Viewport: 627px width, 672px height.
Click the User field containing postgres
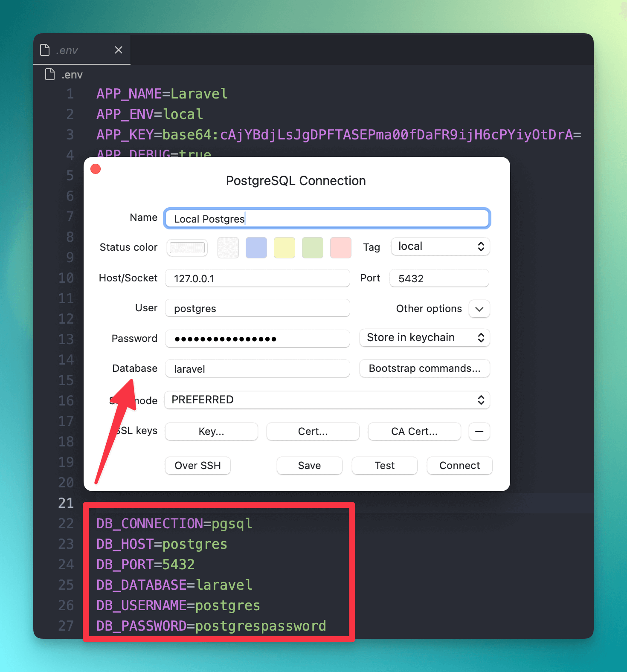pos(258,308)
